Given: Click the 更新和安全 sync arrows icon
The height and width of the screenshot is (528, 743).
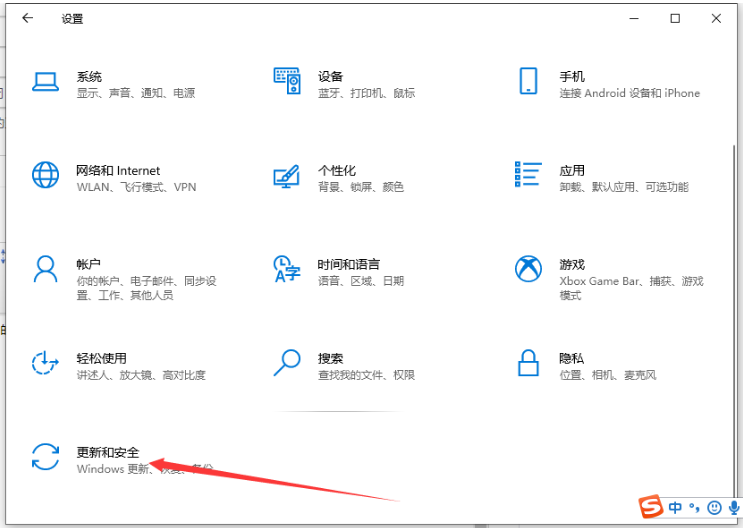Looking at the screenshot, I should pyautogui.click(x=46, y=457).
